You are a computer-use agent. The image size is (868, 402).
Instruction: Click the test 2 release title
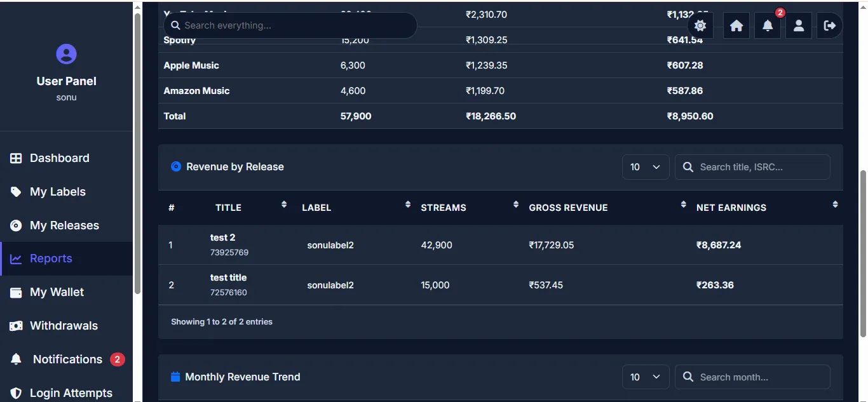223,238
